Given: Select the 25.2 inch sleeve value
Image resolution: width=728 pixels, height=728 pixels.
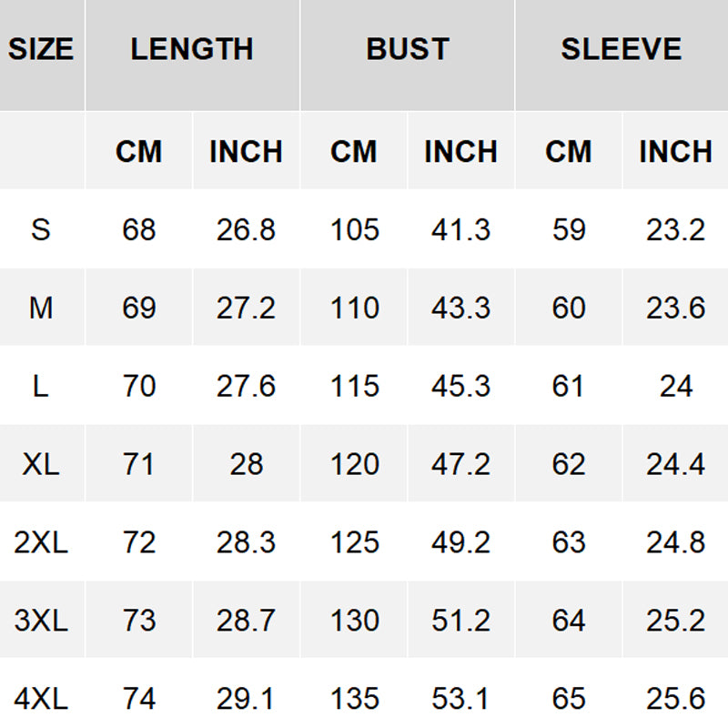Looking at the screenshot, I should (675, 622).
